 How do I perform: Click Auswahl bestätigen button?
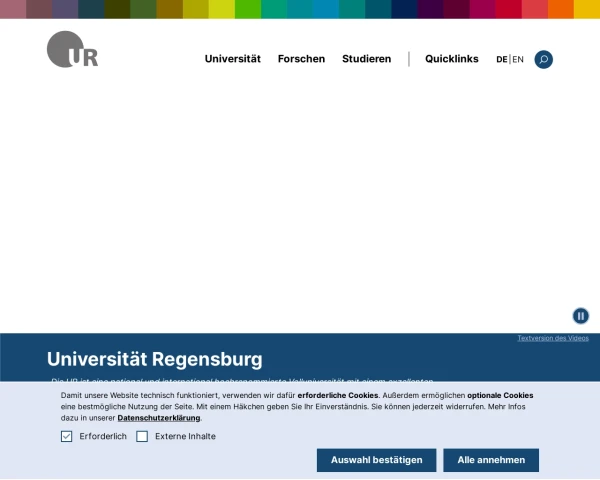(x=377, y=460)
